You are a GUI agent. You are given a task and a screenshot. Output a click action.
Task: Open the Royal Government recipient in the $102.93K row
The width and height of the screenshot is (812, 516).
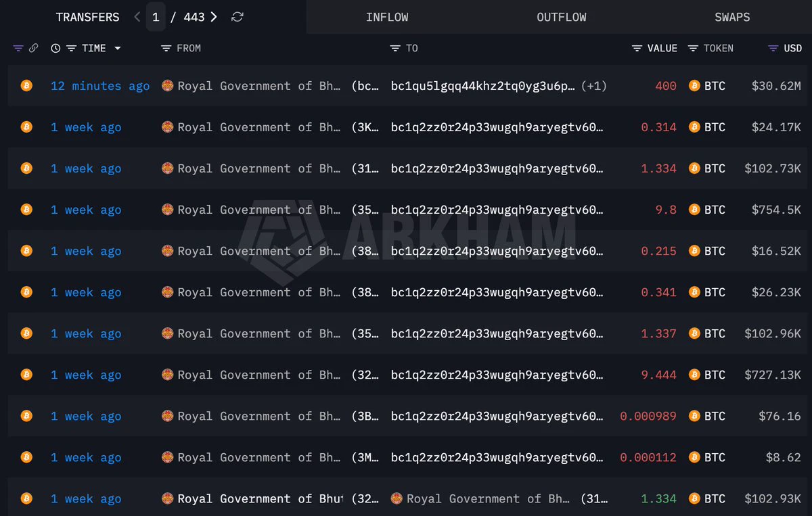pyautogui.click(x=488, y=498)
